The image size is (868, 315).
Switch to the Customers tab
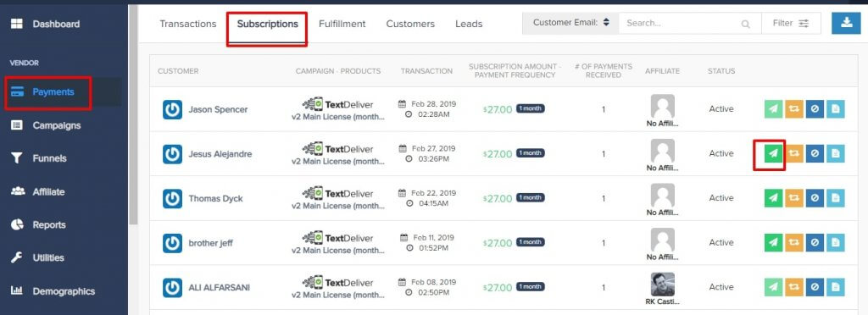point(410,24)
